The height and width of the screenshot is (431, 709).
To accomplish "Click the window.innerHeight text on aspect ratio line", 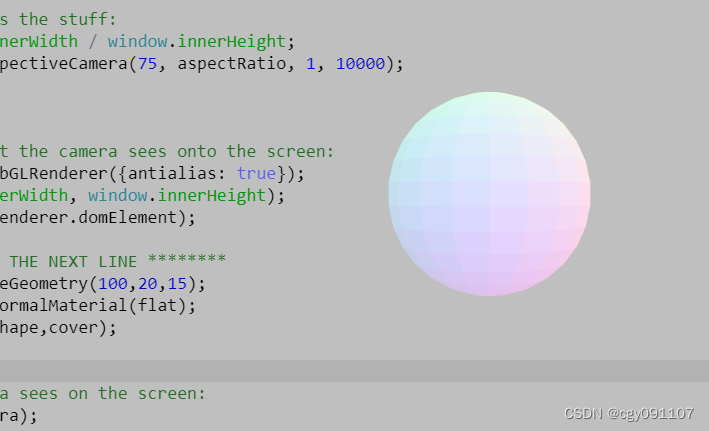I will 197,42.
